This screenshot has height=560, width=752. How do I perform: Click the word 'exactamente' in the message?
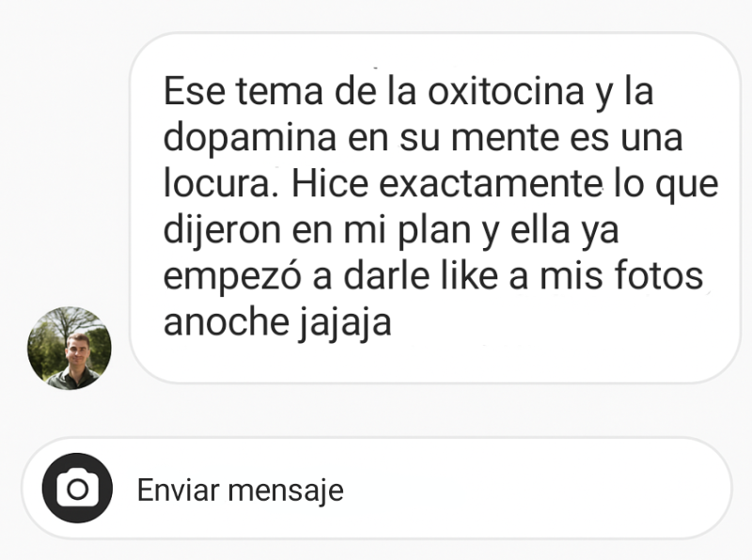click(491, 184)
